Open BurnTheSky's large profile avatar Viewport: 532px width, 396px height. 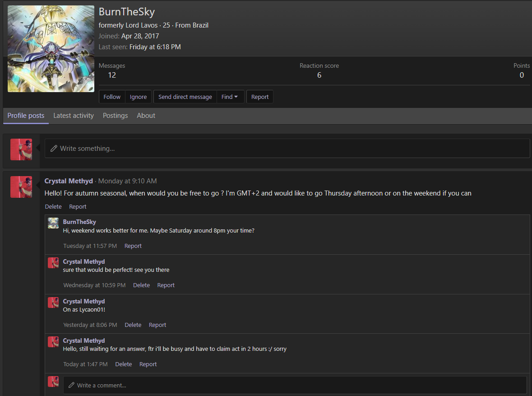[x=51, y=49]
